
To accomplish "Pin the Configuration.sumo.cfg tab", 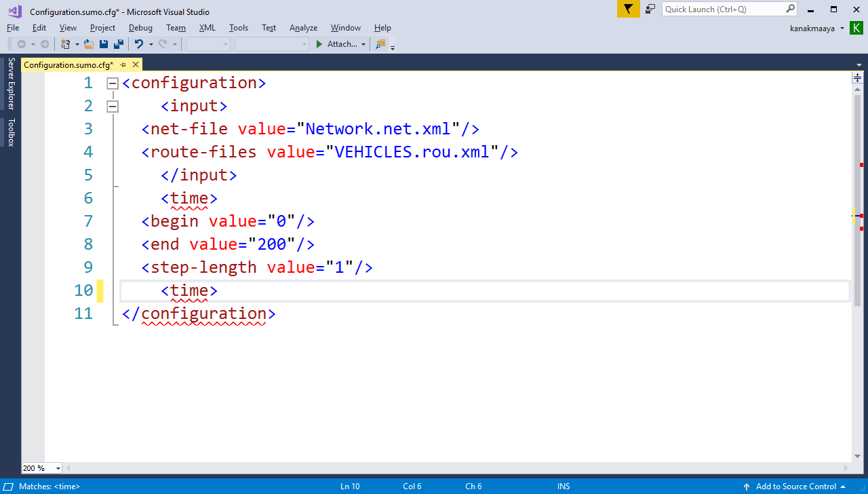I will pos(123,64).
